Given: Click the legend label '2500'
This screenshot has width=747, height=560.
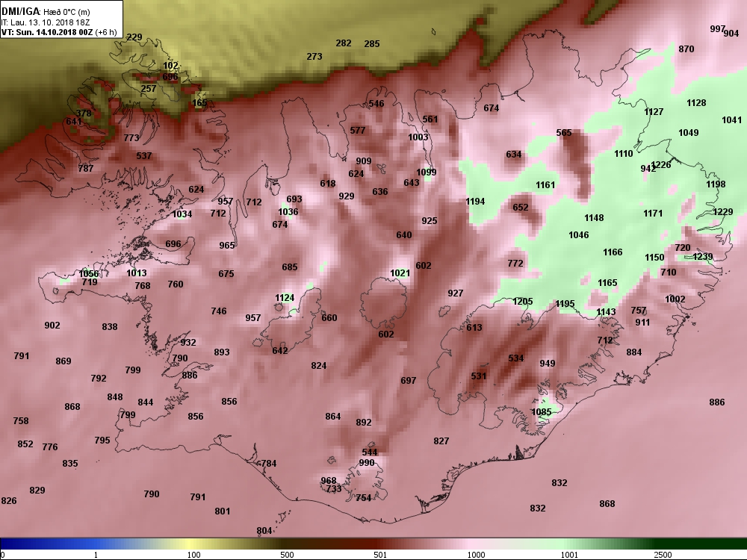Looking at the screenshot, I should coord(662,555).
